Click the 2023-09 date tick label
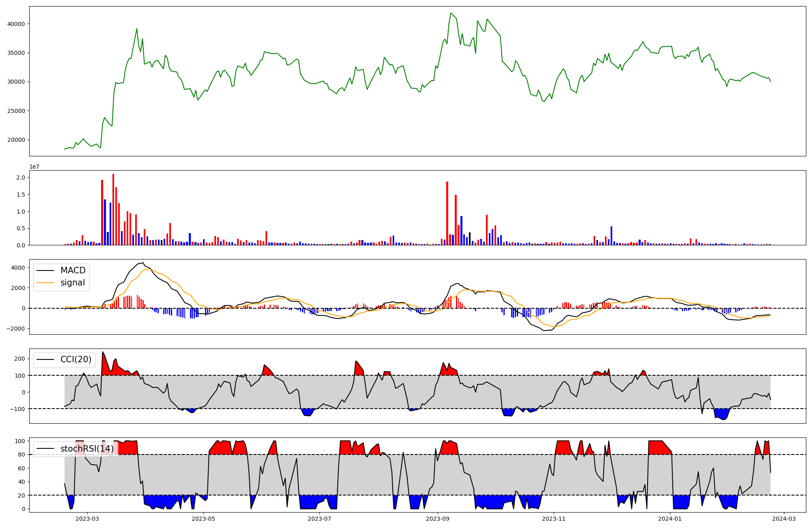Screen dimensions: 812x528 (x=438, y=519)
